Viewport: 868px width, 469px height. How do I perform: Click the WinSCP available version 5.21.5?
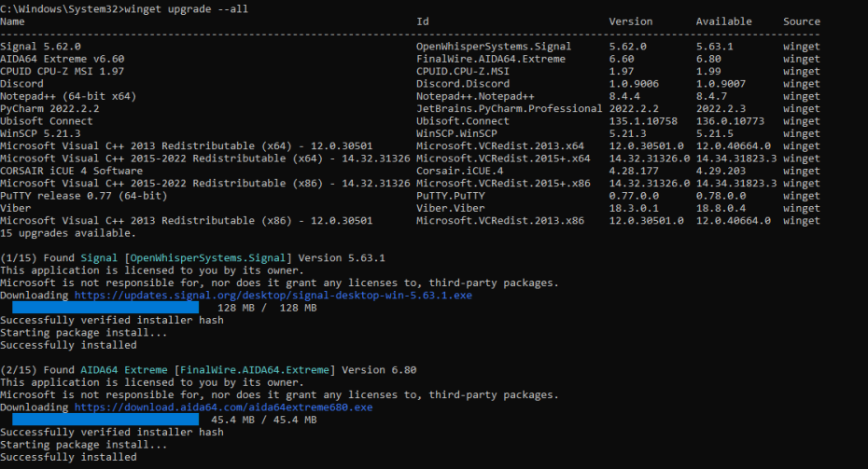coord(715,133)
